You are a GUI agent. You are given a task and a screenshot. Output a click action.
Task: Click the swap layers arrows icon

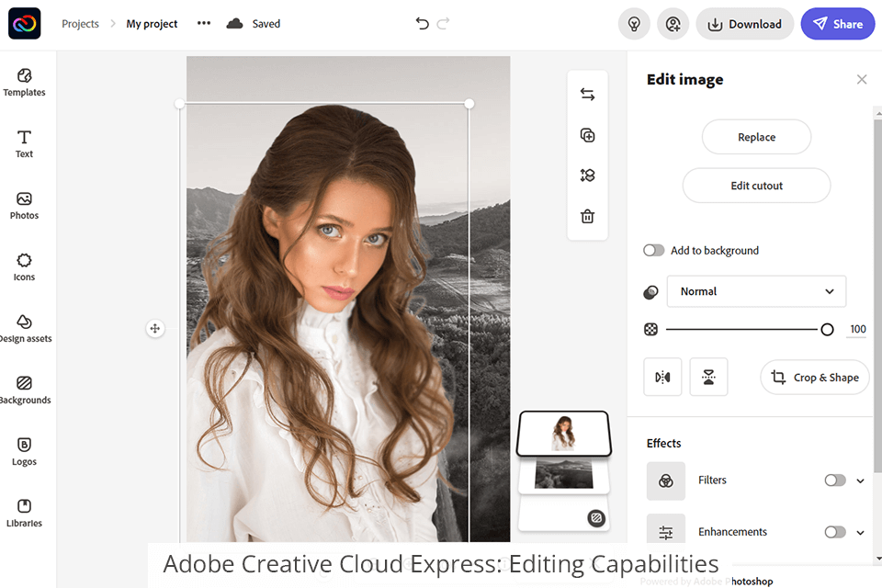point(587,94)
